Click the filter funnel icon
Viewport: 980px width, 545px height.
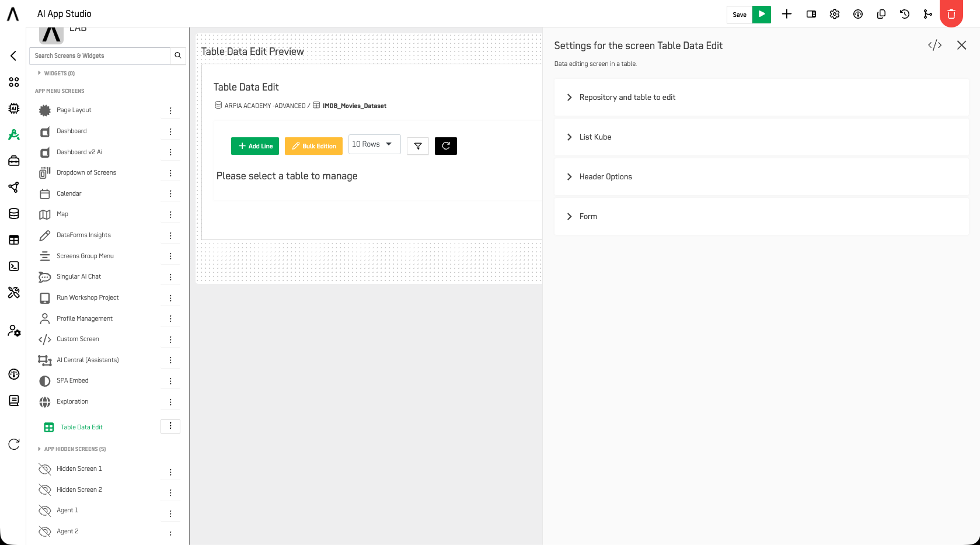[x=418, y=146]
